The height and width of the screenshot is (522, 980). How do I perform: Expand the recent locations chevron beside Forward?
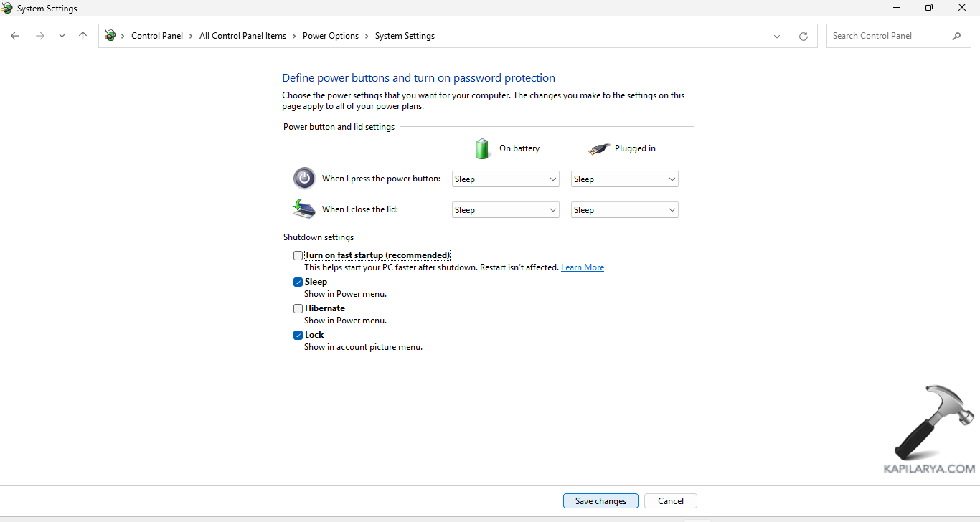[x=62, y=35]
